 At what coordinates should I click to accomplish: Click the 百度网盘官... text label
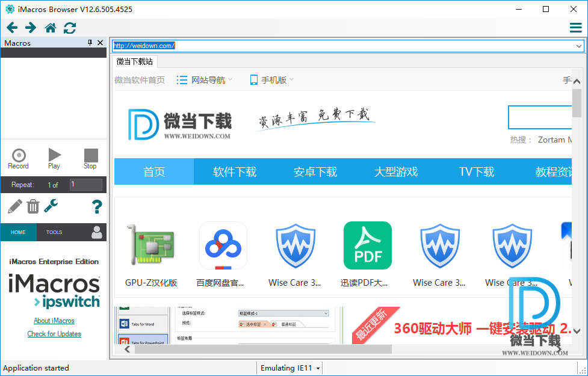pyautogui.click(x=220, y=283)
